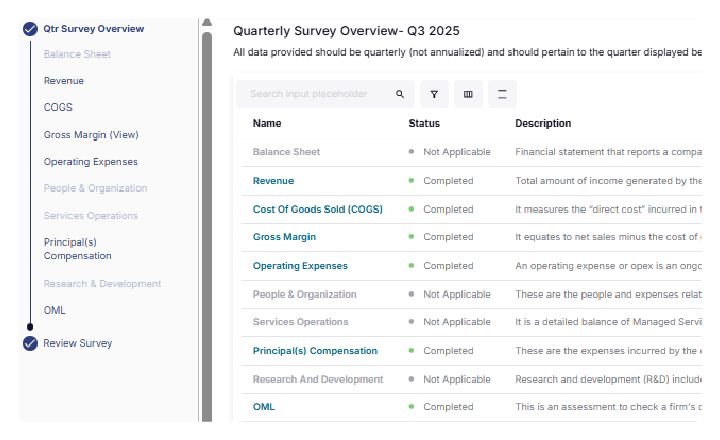The image size is (720, 440).
Task: Click the green status dot beside Revenue
Action: (x=411, y=181)
